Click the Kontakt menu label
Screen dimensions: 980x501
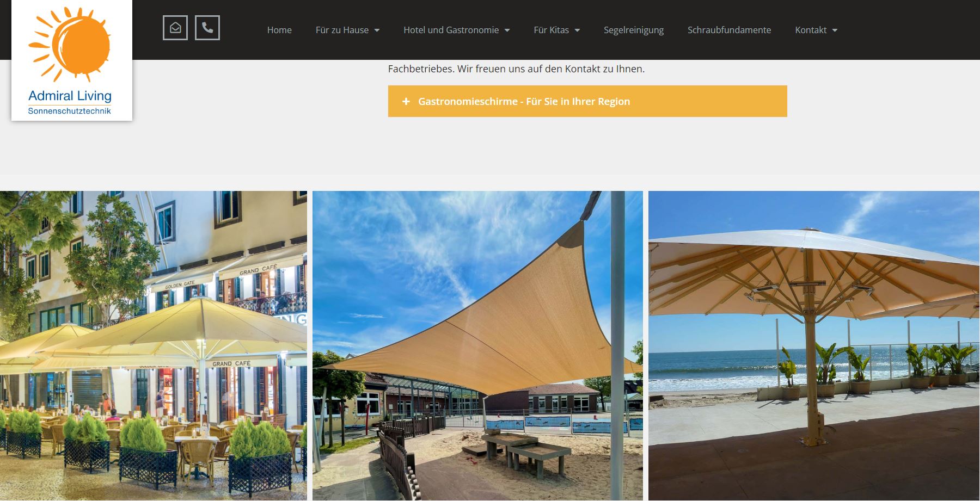coord(811,30)
